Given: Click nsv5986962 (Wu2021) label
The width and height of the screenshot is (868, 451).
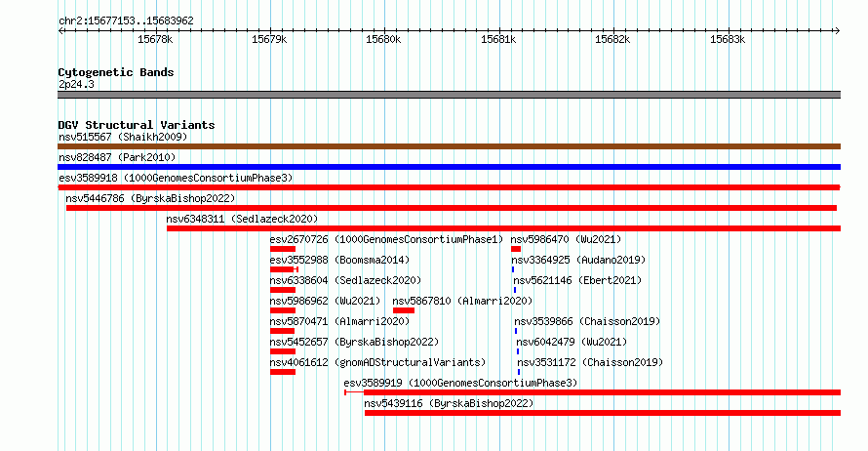Looking at the screenshot, I should [325, 301].
